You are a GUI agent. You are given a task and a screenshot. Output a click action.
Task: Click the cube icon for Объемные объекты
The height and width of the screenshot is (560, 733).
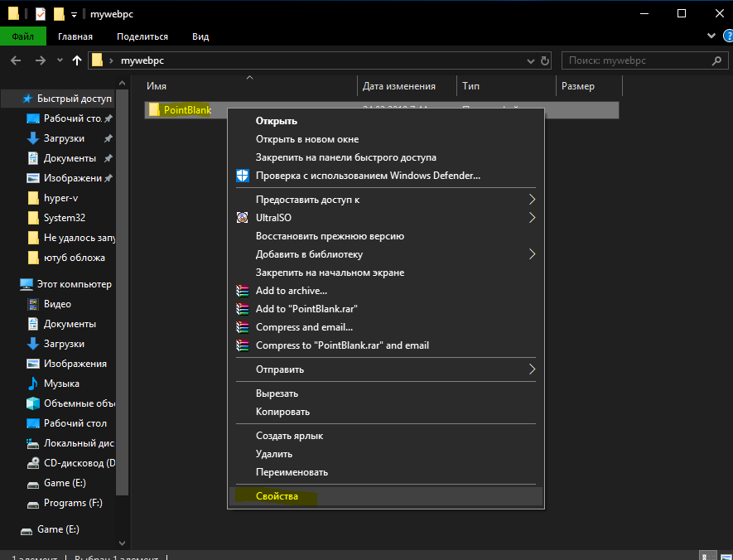coord(33,403)
